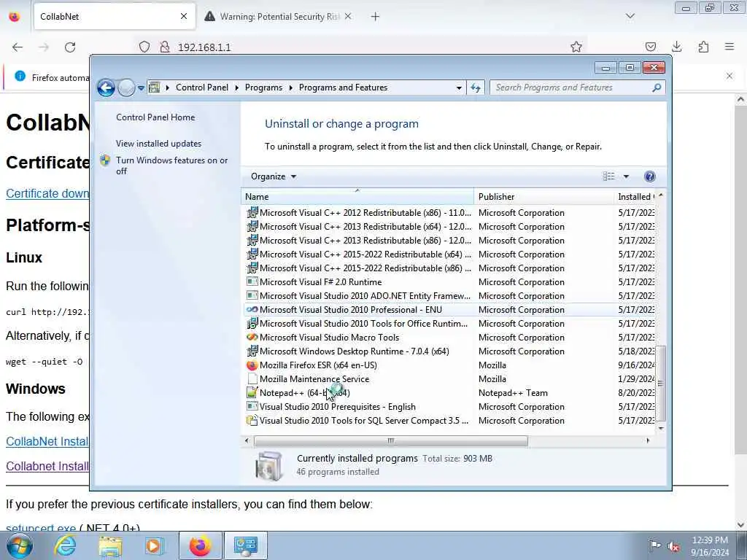Click the shield icon beside Windows features
Viewport: 747px width, 560px height.
(x=105, y=160)
